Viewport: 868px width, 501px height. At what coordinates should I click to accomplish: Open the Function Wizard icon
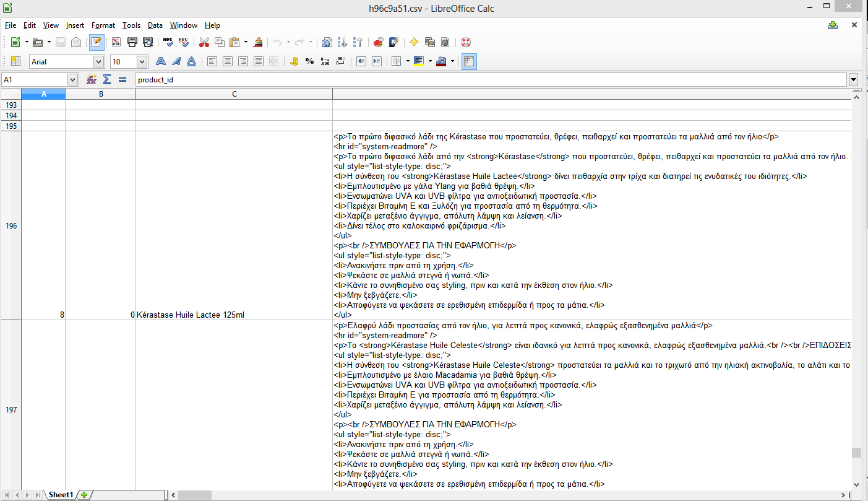pyautogui.click(x=92, y=80)
